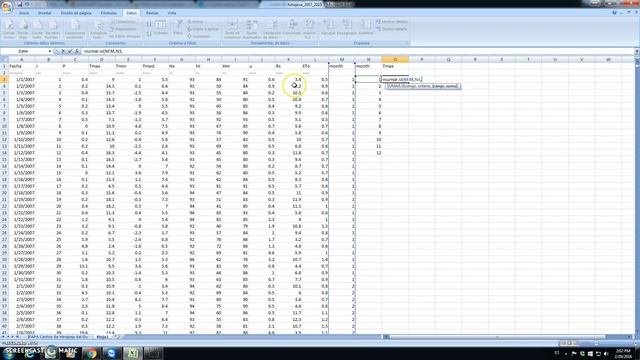640x360 pixels.
Task: Switch to the Fórmulas tab
Action: [x=109, y=13]
